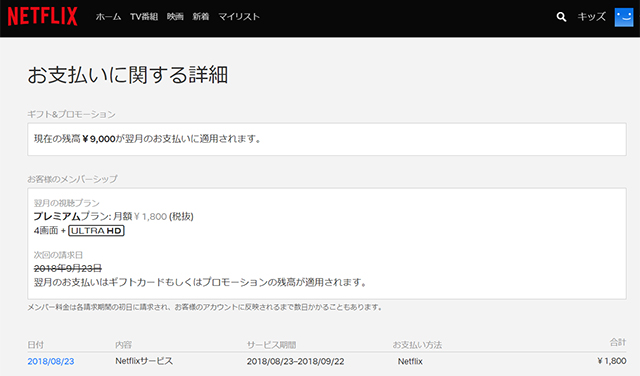The height and width of the screenshot is (376, 640).
Task: Click the お客様のメンバーシップ section label
Action: (72, 179)
